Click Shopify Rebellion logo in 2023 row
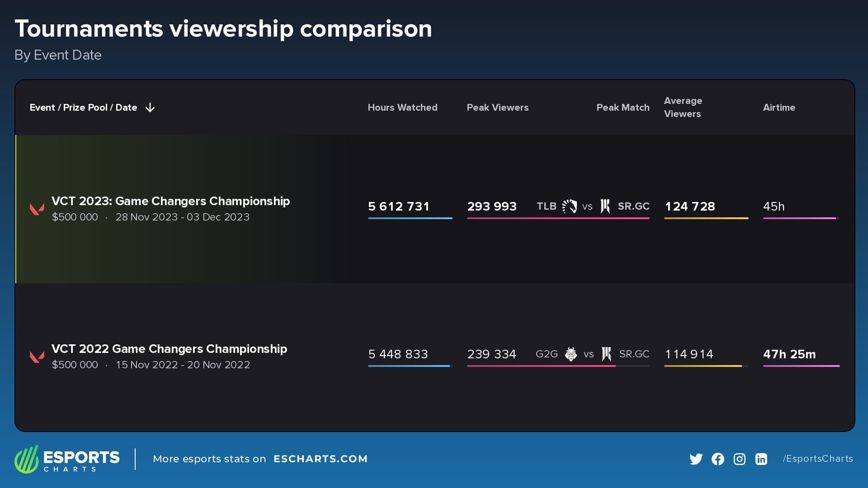 coord(605,206)
